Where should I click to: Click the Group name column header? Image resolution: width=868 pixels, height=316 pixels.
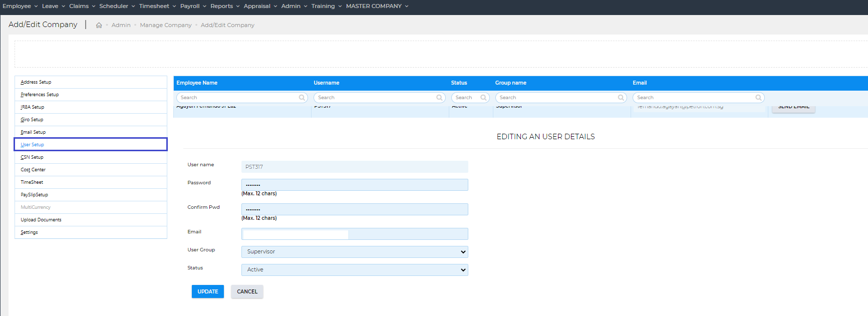(x=511, y=83)
